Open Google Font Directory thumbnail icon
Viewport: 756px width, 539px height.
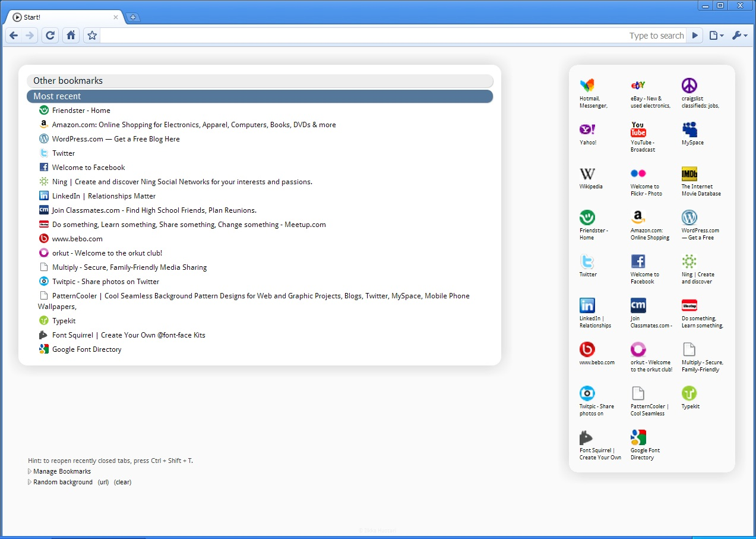(x=638, y=437)
